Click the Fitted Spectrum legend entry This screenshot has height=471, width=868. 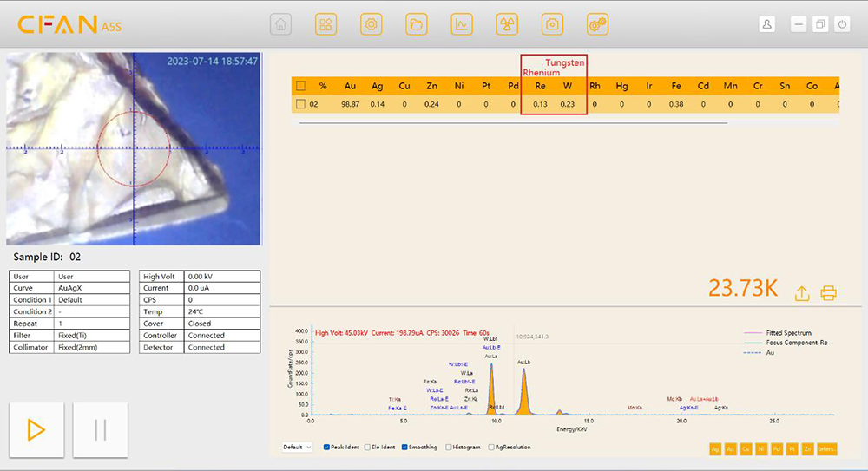point(778,333)
